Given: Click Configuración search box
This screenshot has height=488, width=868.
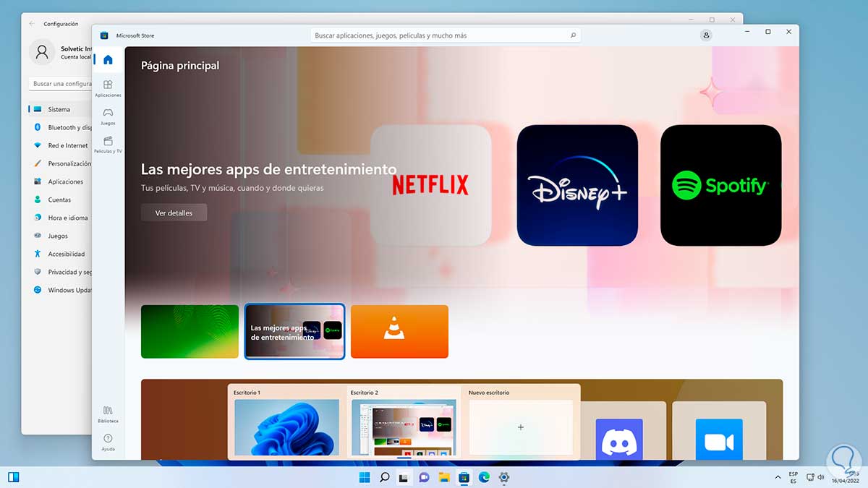Looking at the screenshot, I should tap(60, 84).
